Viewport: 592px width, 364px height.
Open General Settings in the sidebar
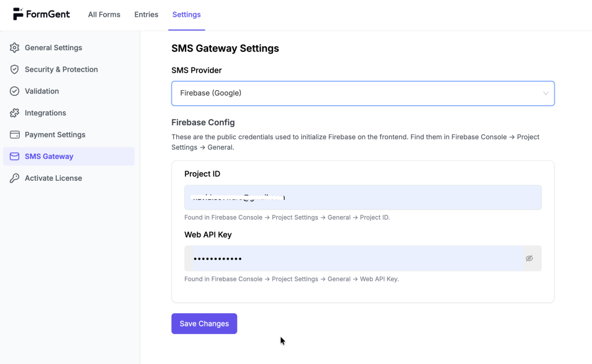[69, 47]
